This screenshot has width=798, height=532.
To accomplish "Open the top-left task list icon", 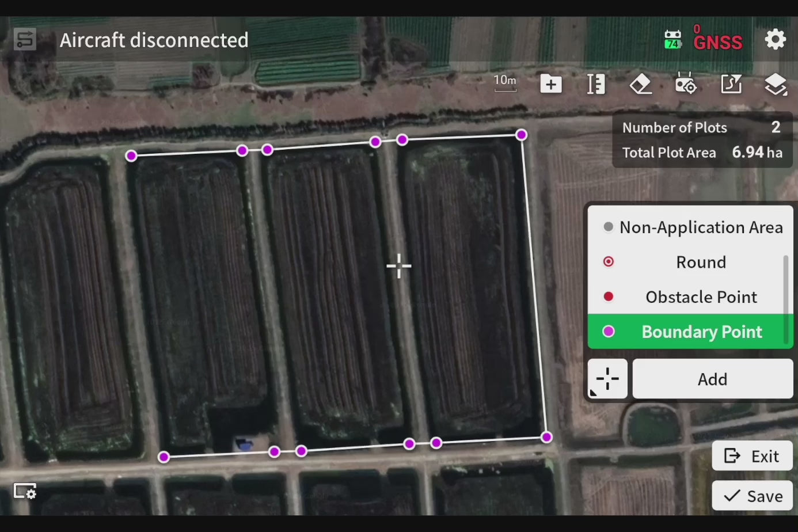I will (x=25, y=40).
